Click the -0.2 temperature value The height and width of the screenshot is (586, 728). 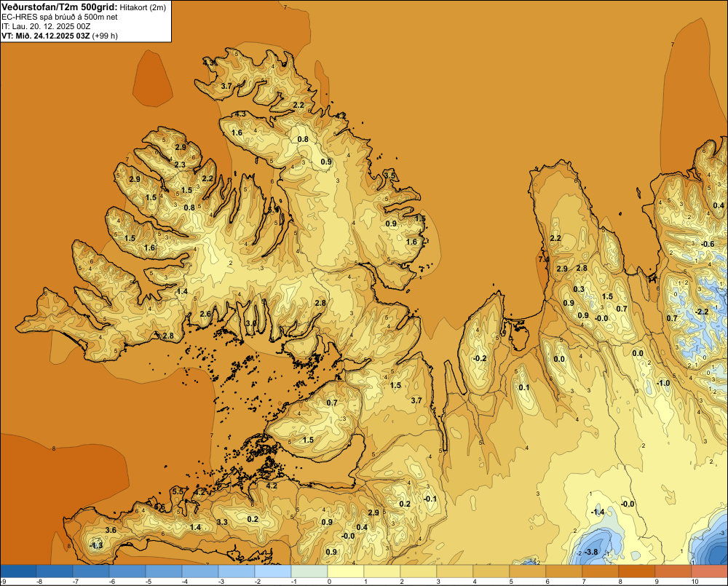point(480,358)
